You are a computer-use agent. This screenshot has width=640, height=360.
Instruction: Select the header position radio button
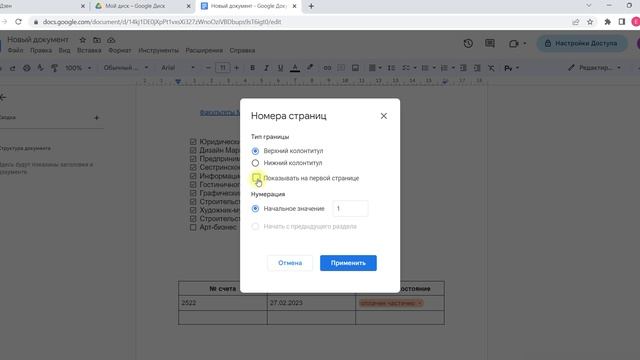click(x=255, y=151)
